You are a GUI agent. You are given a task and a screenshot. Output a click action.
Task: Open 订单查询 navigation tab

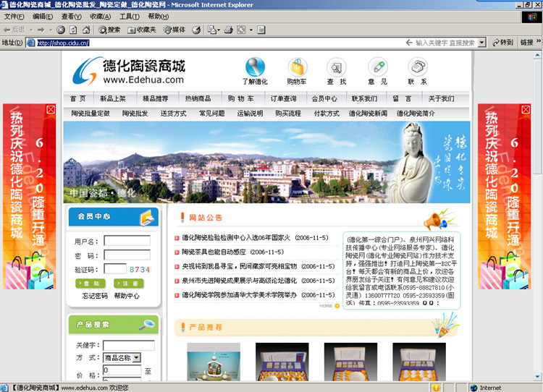284,98
